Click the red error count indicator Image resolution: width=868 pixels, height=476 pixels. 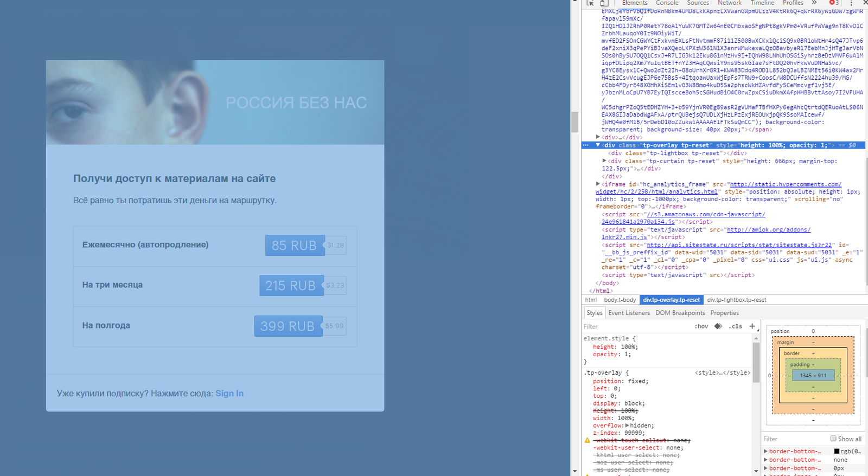click(834, 3)
